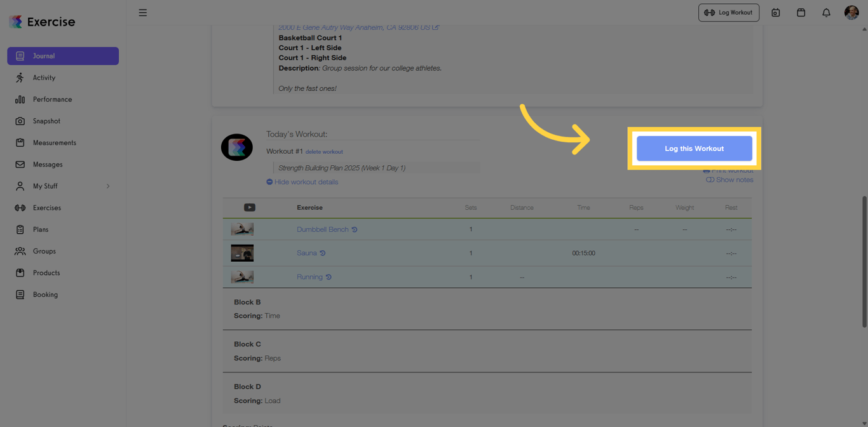The width and height of the screenshot is (868, 427).
Task: Click the notification bell icon
Action: [x=826, y=12]
